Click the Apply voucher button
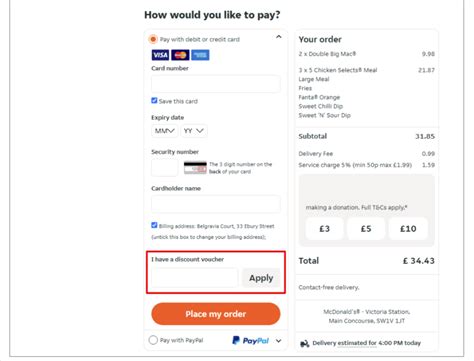The image size is (474, 361). pos(261,278)
